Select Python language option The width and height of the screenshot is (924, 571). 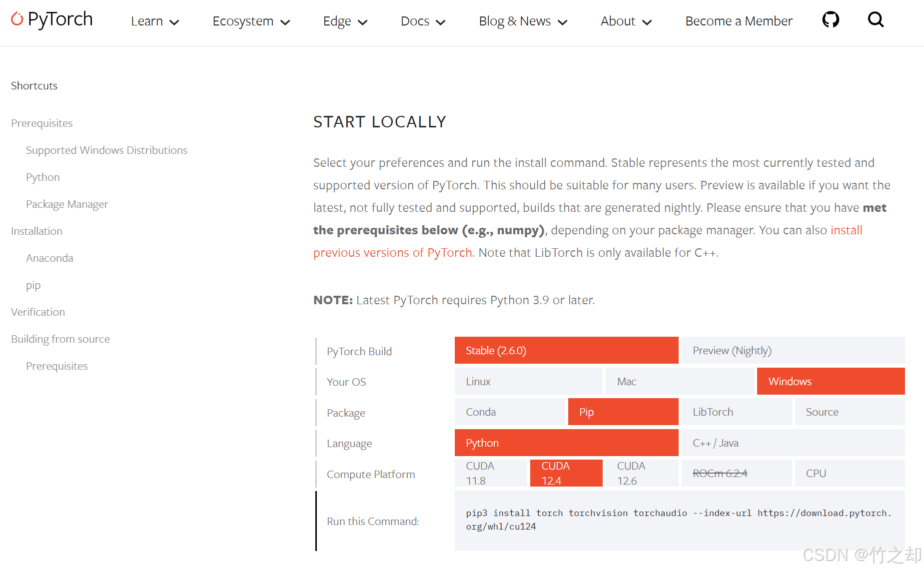566,443
